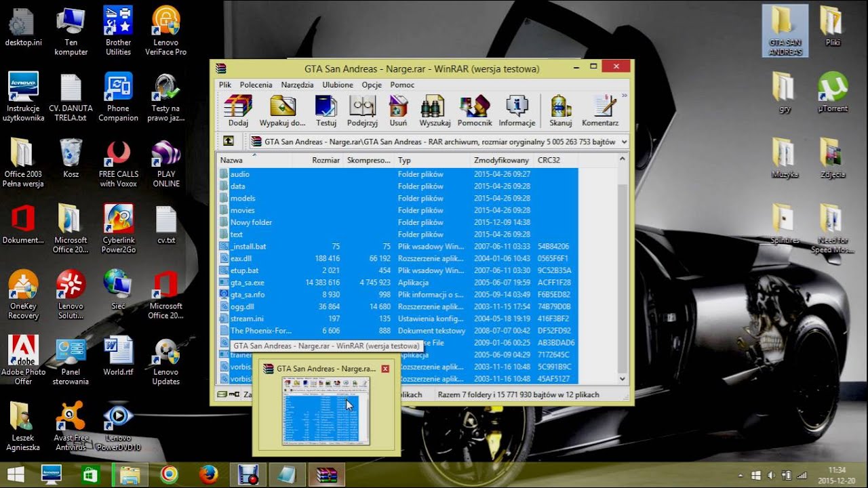Open the Plik menu
The width and height of the screenshot is (868, 488).
coord(225,85)
